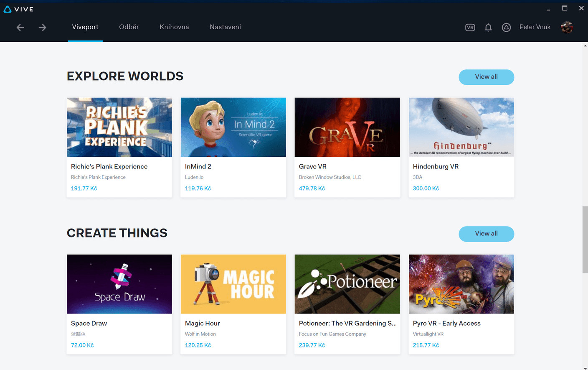Open the InMind 2 cover image

point(233,127)
